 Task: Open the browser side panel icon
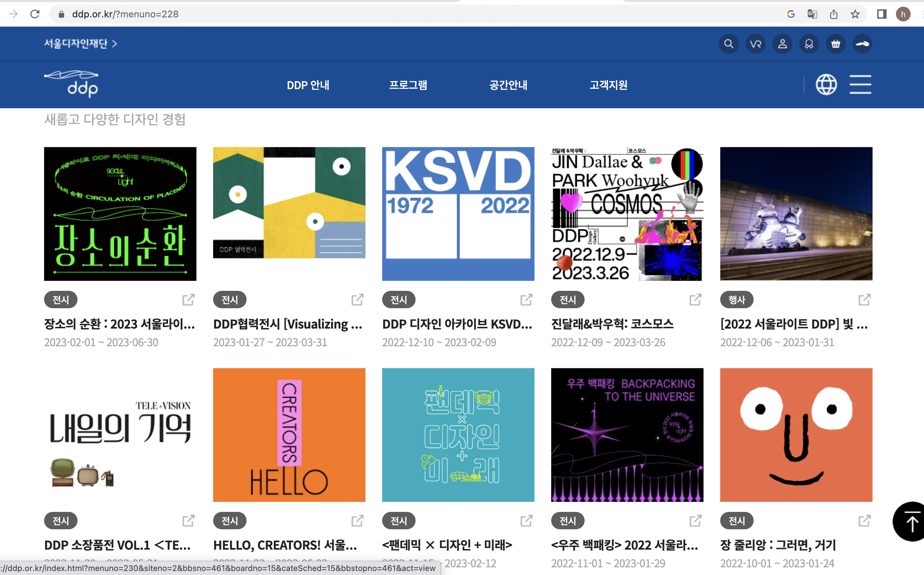[x=882, y=14]
